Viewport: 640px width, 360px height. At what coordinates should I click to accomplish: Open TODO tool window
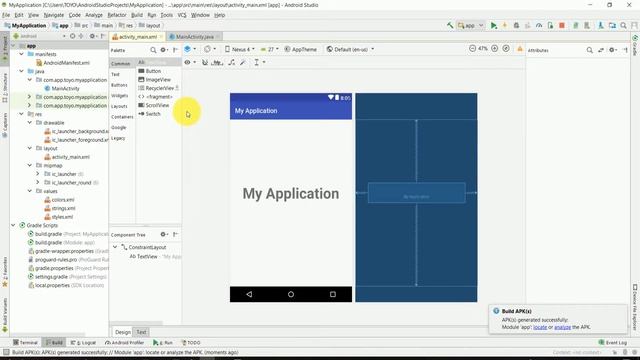coord(191,343)
